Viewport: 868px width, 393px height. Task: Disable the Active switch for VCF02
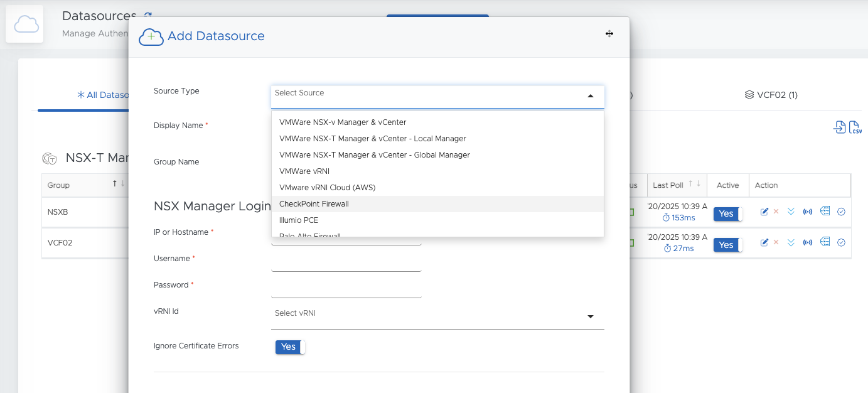[727, 245]
